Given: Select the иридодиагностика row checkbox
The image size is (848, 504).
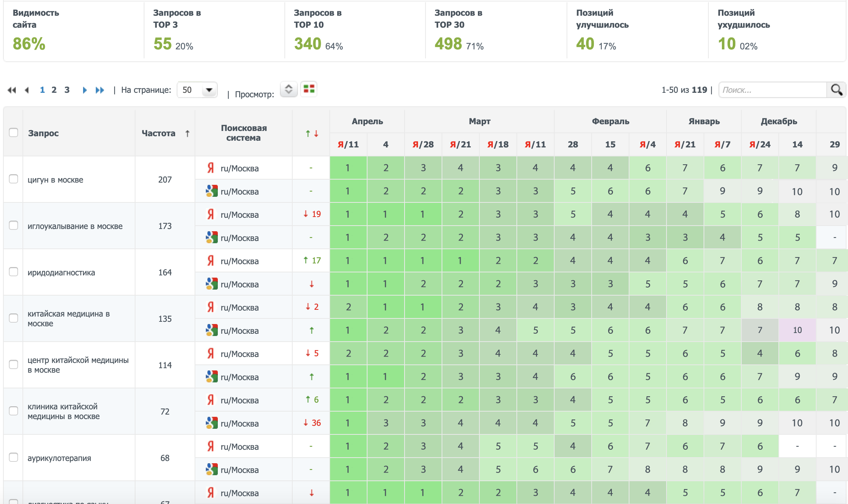Looking at the screenshot, I should (x=13, y=272).
